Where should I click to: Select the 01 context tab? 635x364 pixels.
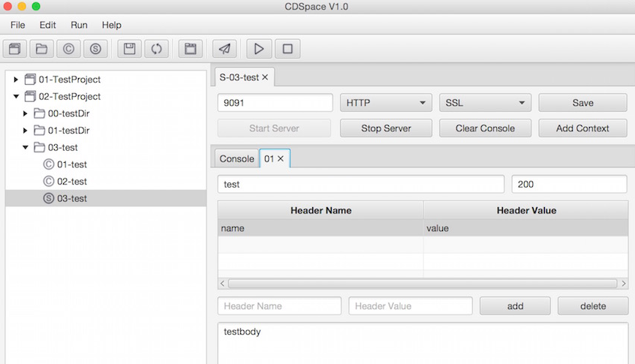269,158
